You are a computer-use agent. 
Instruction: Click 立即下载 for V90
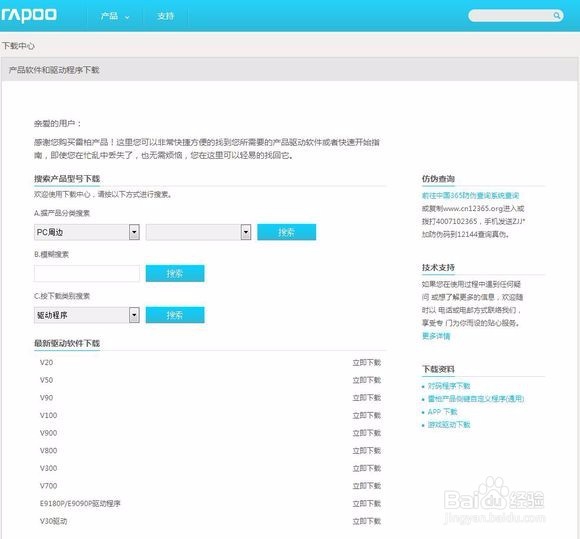tap(367, 398)
